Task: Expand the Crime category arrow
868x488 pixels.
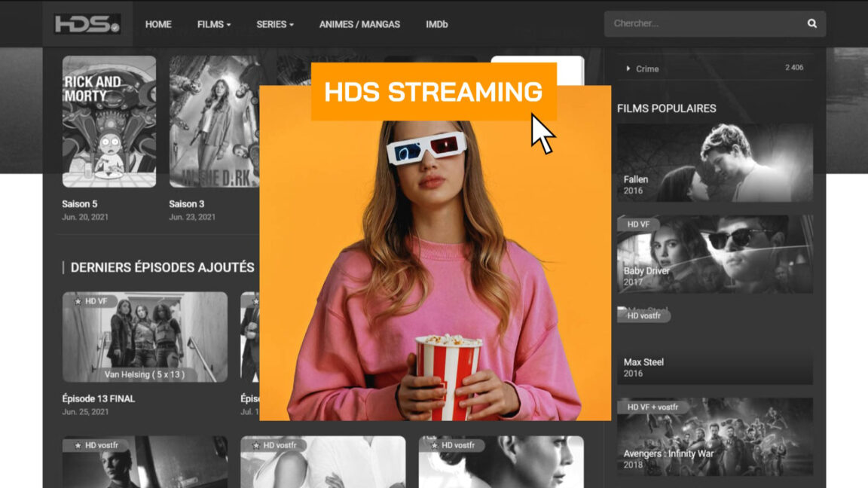Action: pos(628,69)
